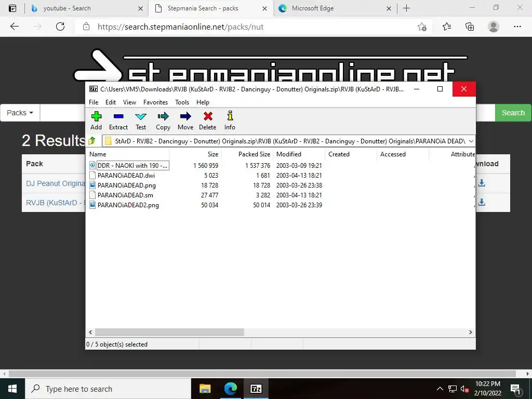532x399 pixels.
Task: Open the network tray icon
Action: click(453, 389)
